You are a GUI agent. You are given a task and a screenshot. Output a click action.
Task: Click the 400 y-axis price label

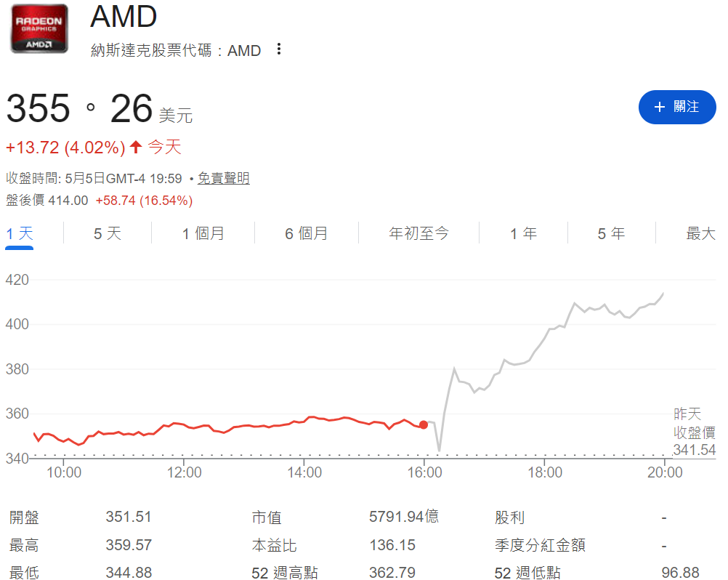(17, 324)
